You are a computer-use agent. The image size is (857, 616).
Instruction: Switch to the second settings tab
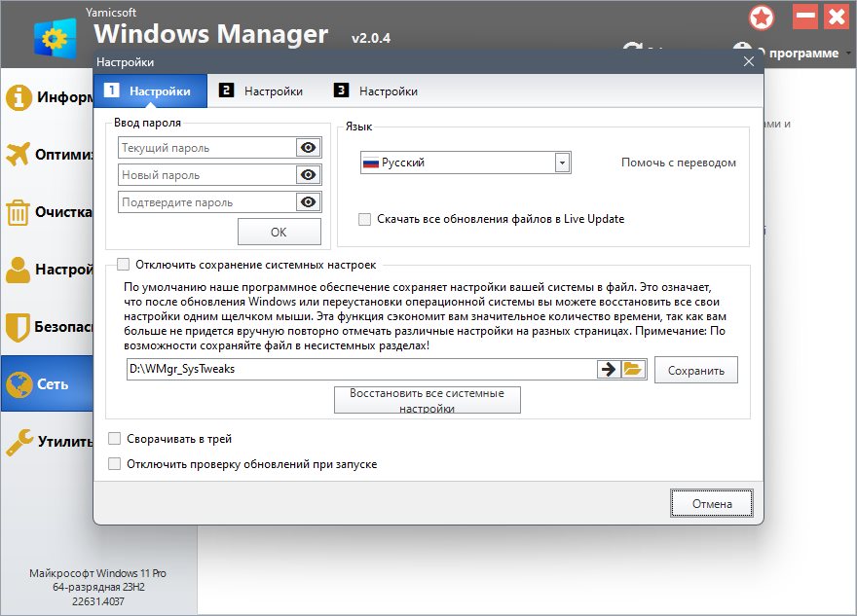261,91
